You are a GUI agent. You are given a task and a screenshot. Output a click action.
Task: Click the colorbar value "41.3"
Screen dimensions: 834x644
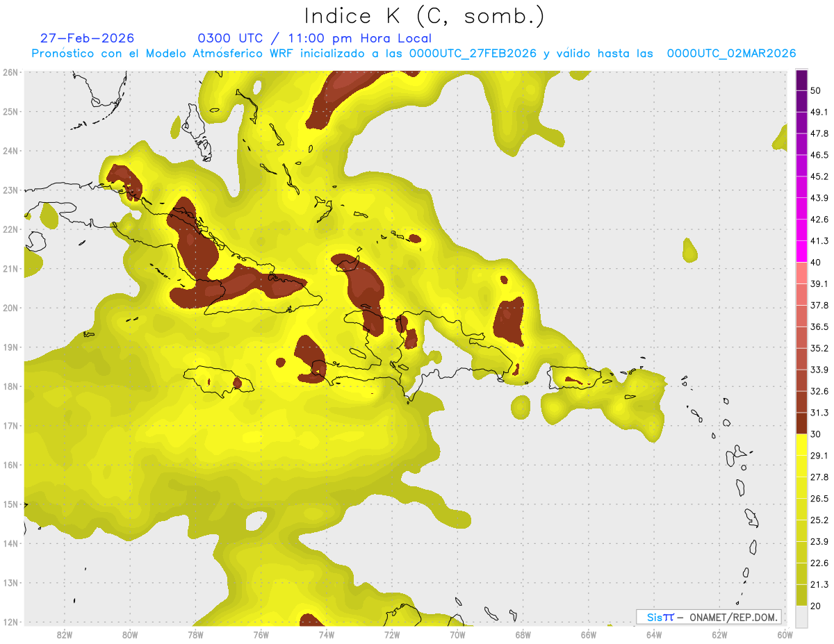click(x=819, y=241)
